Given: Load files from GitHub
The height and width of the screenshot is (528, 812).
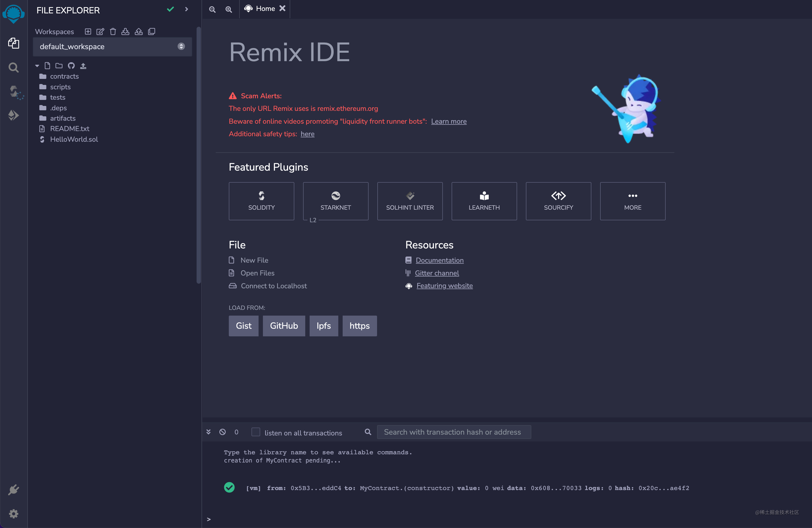Looking at the screenshot, I should (x=284, y=326).
